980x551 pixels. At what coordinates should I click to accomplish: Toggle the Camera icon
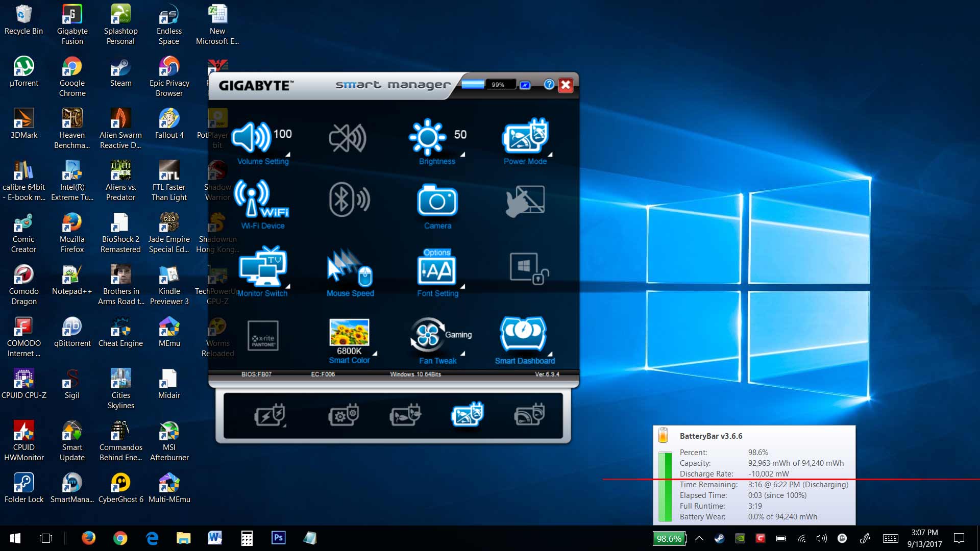(437, 200)
